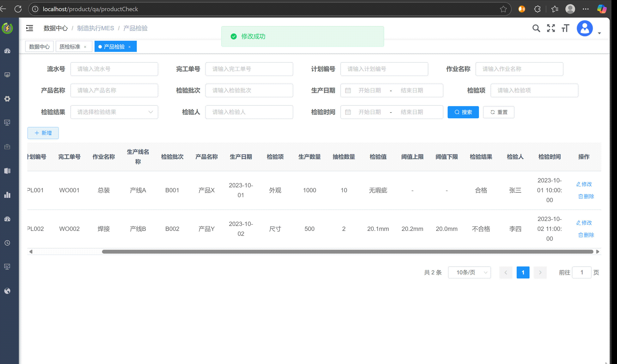The width and height of the screenshot is (617, 364).
Task: Switch to the 质检标准 tab
Action: [70, 47]
